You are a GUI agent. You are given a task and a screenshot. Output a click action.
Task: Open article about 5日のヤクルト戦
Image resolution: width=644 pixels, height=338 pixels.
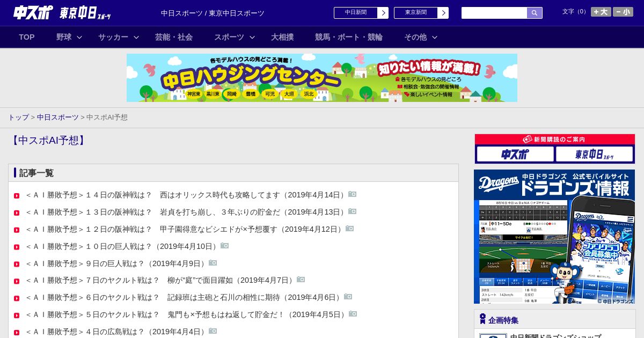(x=186, y=314)
